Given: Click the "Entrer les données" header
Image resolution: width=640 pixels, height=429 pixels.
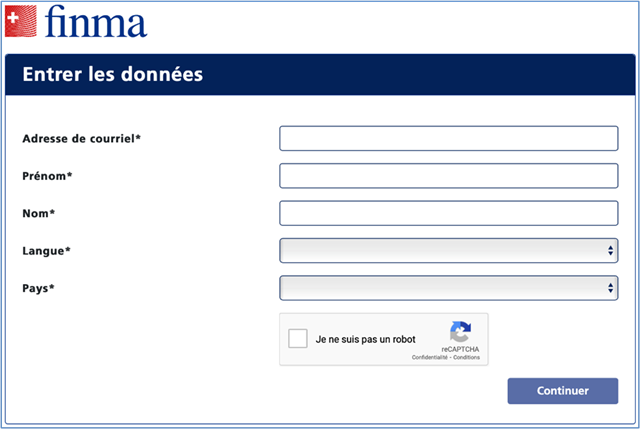Looking at the screenshot, I should click(112, 74).
